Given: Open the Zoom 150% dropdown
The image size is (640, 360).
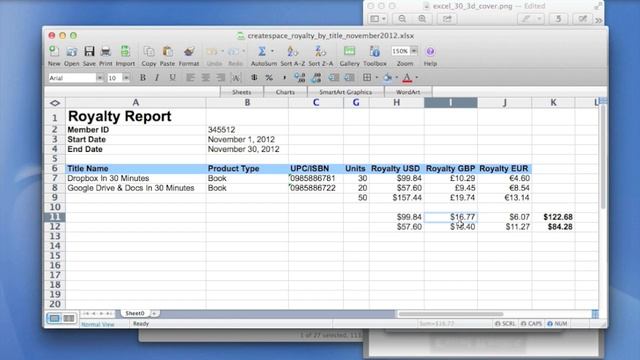Looking at the screenshot, I should tap(414, 51).
